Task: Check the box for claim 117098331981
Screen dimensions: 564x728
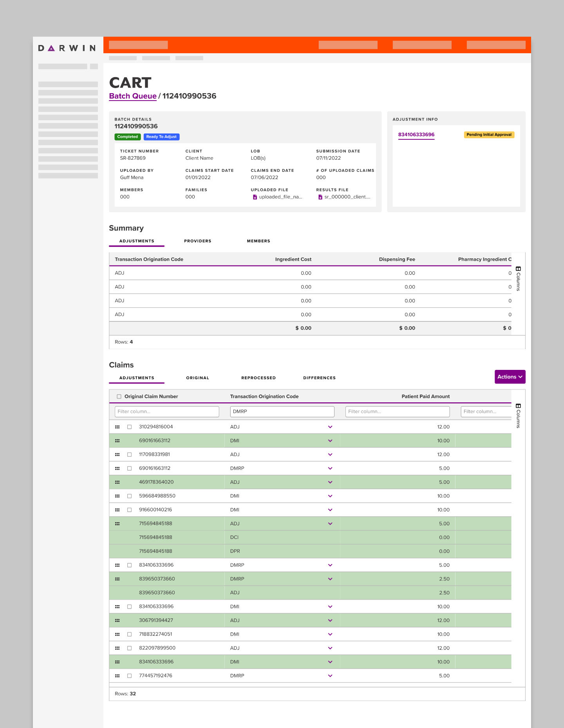Action: [129, 455]
